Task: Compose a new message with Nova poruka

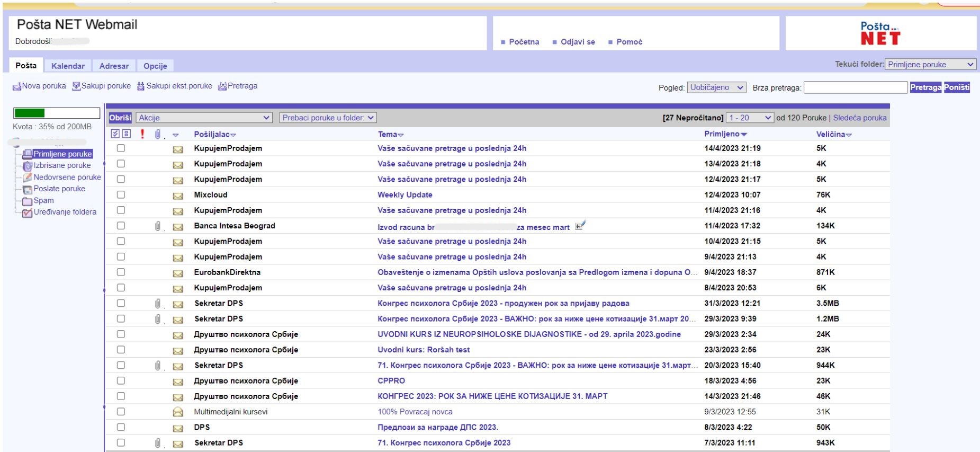Action: point(39,86)
